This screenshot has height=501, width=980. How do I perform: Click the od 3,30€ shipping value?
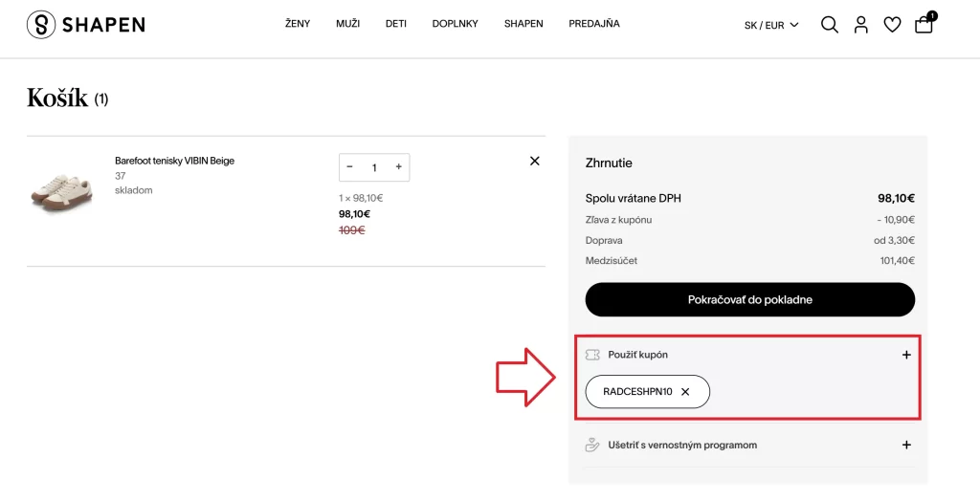[x=895, y=241]
